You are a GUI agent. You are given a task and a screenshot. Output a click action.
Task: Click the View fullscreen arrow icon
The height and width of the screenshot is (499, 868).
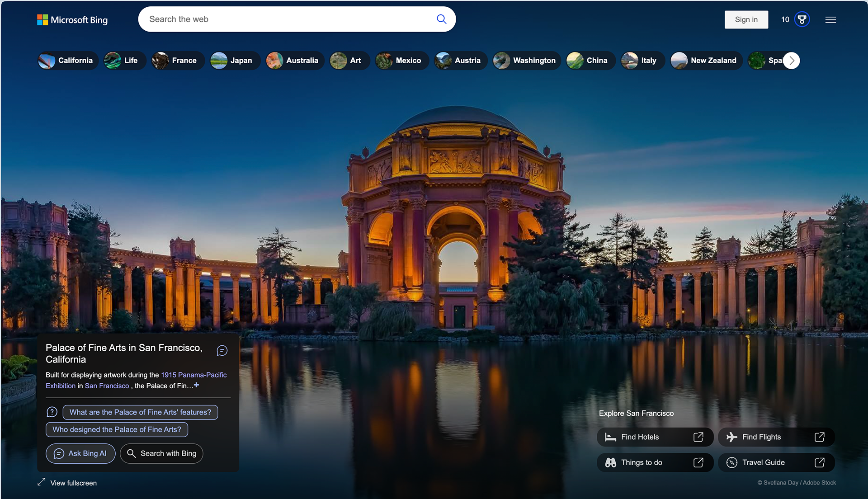click(41, 482)
